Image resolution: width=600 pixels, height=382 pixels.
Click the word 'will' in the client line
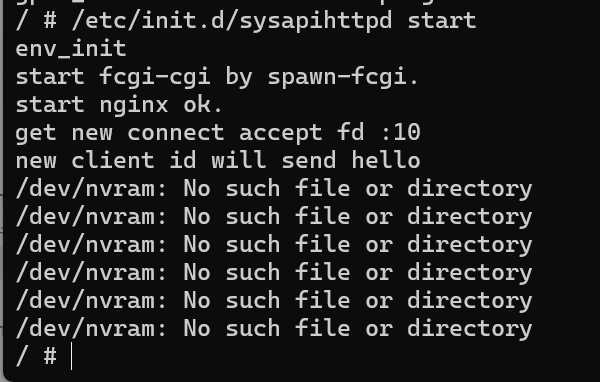(238, 160)
